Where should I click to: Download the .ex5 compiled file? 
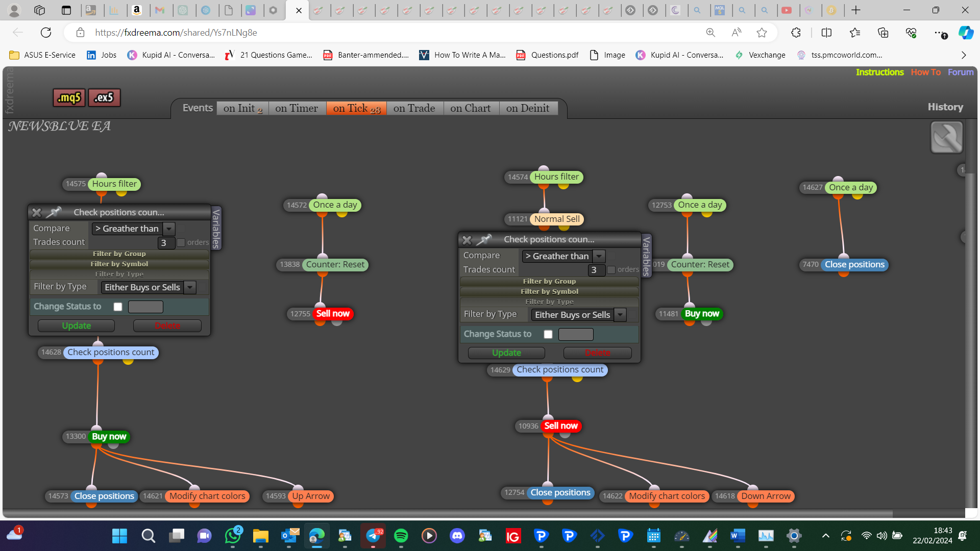(x=104, y=97)
